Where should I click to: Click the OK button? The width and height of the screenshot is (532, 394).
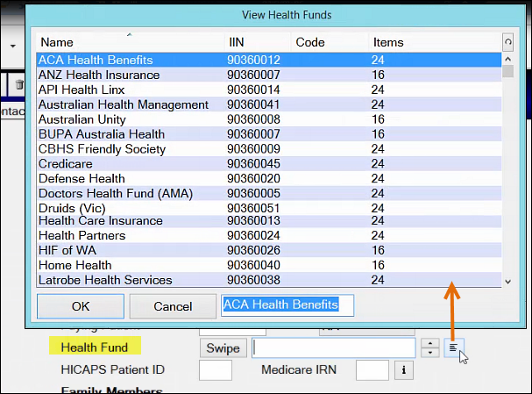(x=81, y=306)
